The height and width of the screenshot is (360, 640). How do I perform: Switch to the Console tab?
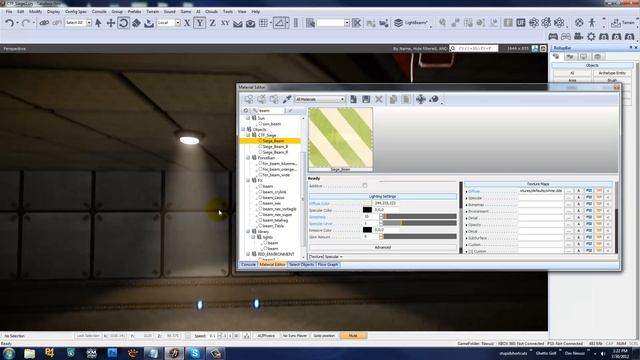(248, 265)
